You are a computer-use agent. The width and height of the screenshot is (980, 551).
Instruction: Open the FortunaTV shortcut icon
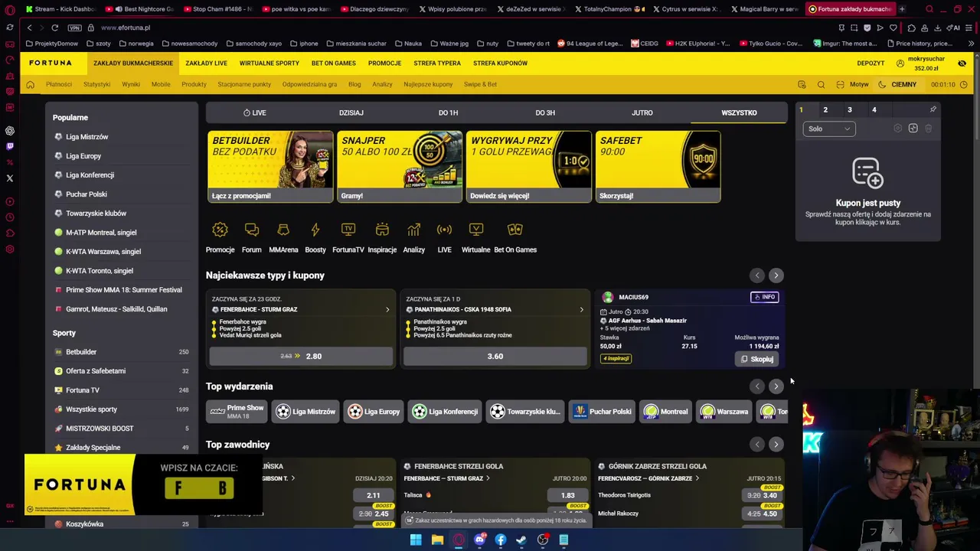point(348,230)
